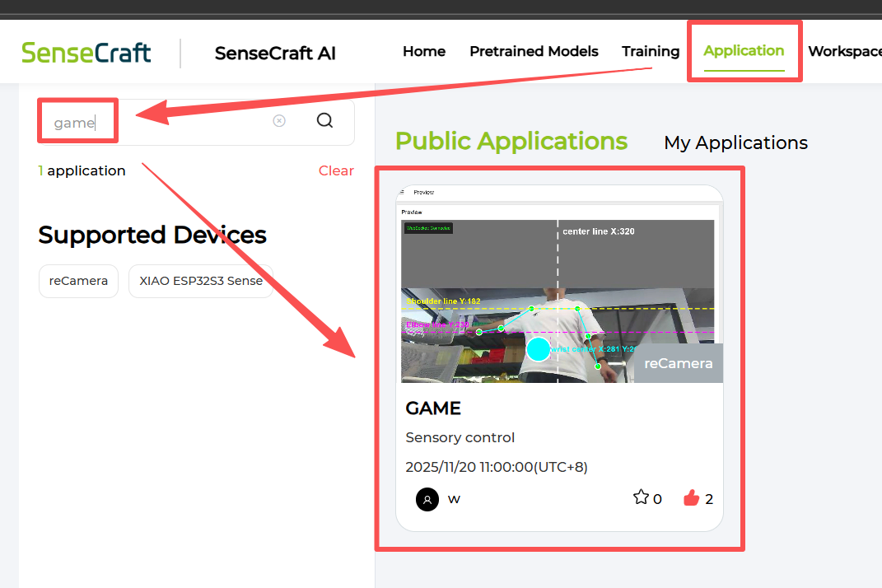The image size is (882, 588).
Task: Click the GAME application title
Action: pyautogui.click(x=433, y=408)
